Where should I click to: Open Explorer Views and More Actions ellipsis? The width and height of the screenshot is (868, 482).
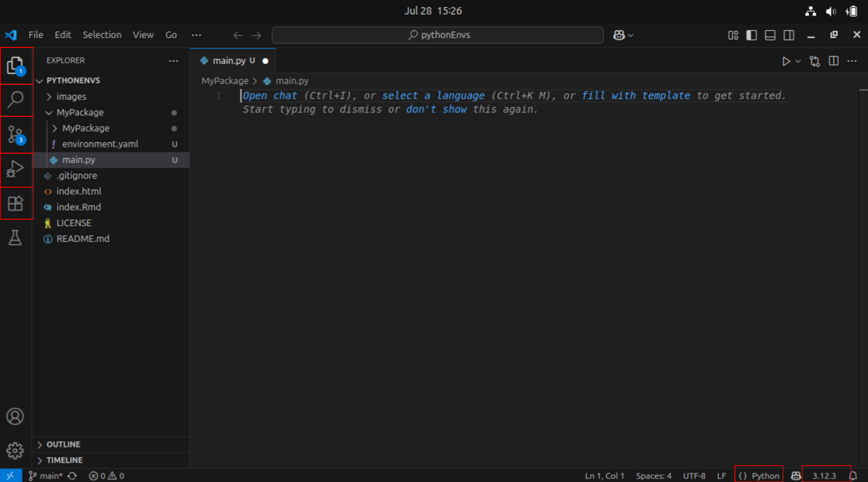pos(174,61)
